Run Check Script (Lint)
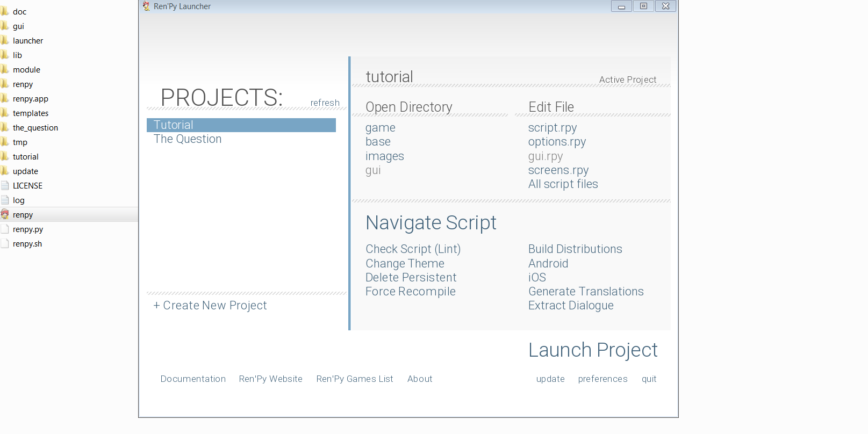This screenshot has width=868, height=434. pyautogui.click(x=413, y=249)
